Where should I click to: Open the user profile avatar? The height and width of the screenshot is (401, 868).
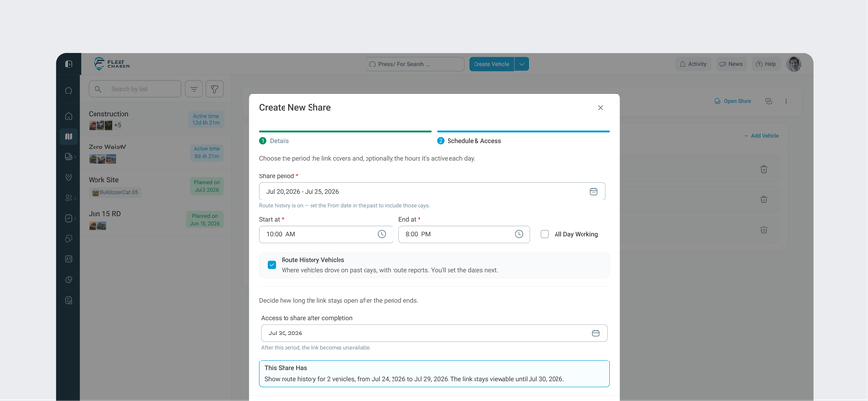click(794, 65)
